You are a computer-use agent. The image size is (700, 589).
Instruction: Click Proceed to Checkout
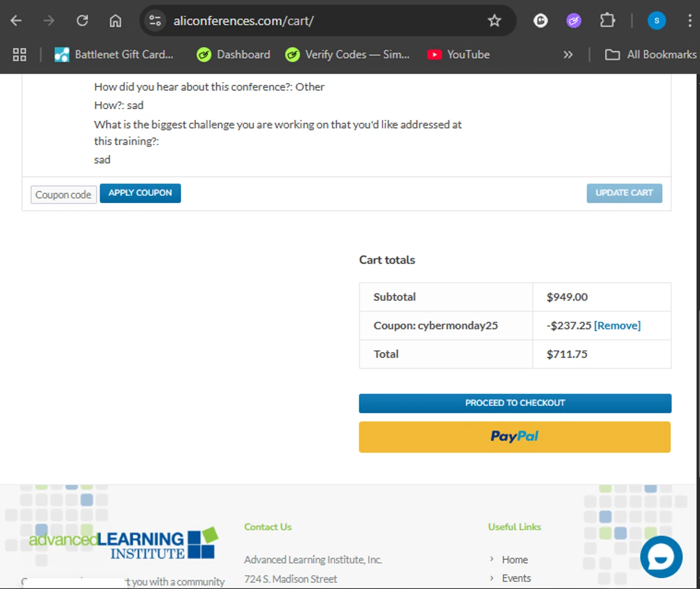(x=515, y=403)
